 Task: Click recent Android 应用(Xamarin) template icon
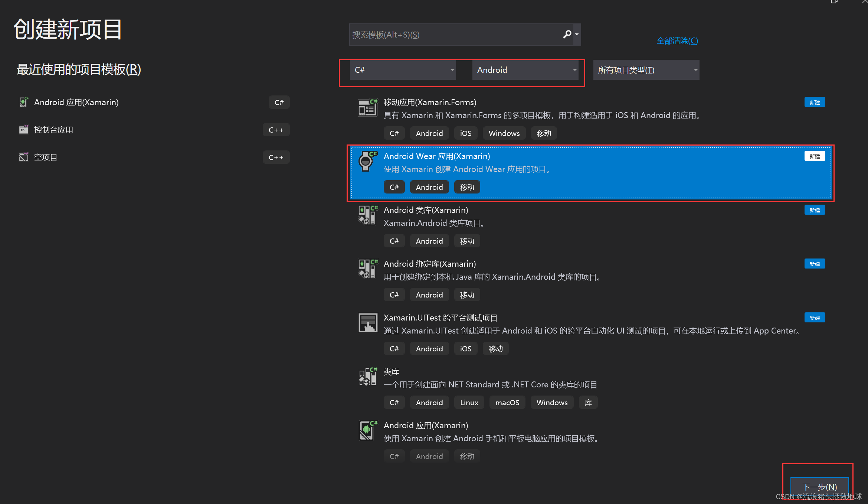[24, 102]
